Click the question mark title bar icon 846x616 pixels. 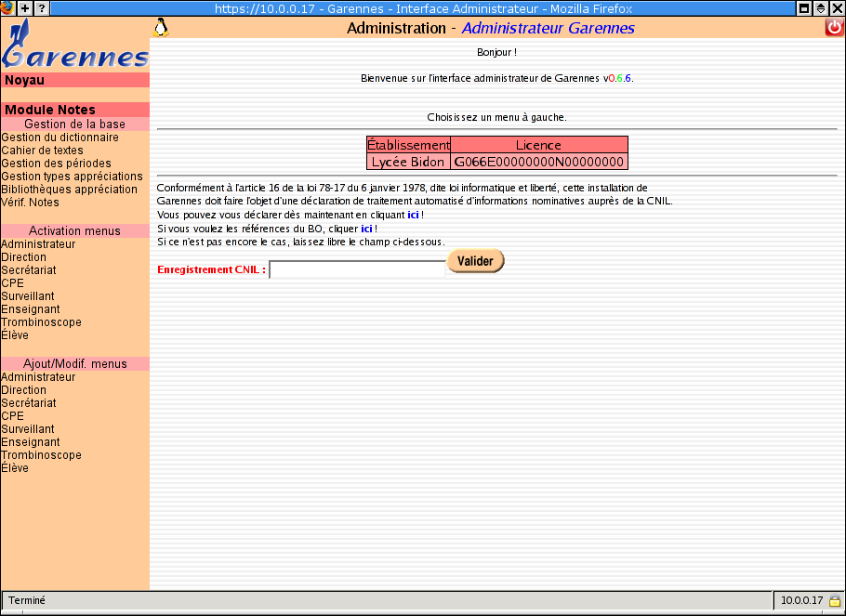[42, 8]
